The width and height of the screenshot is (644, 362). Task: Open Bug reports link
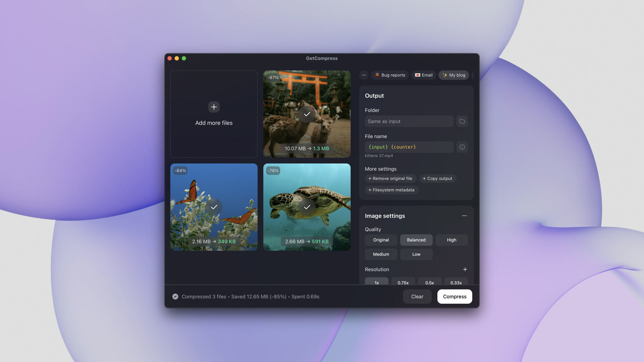[390, 75]
